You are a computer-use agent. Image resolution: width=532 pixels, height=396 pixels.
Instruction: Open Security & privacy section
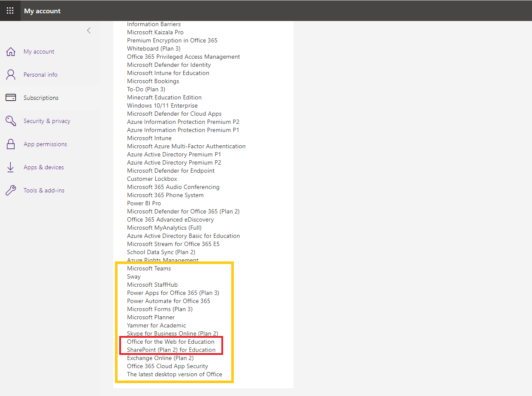click(47, 121)
